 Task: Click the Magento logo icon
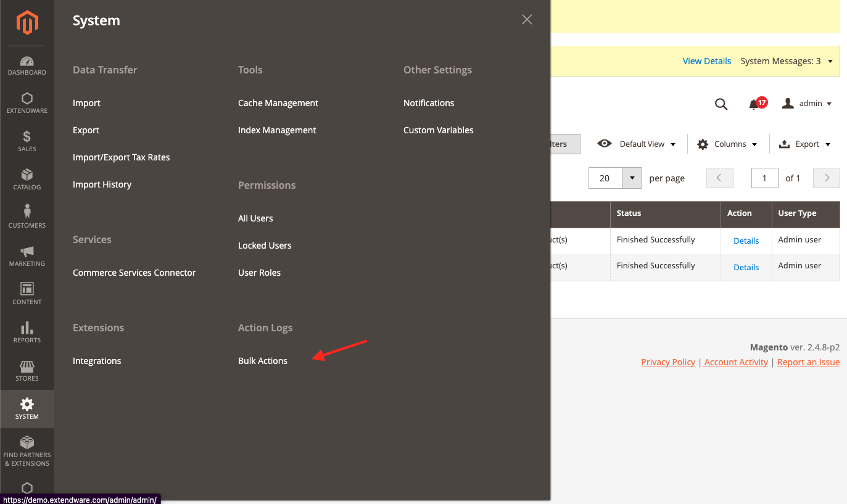pos(27,23)
